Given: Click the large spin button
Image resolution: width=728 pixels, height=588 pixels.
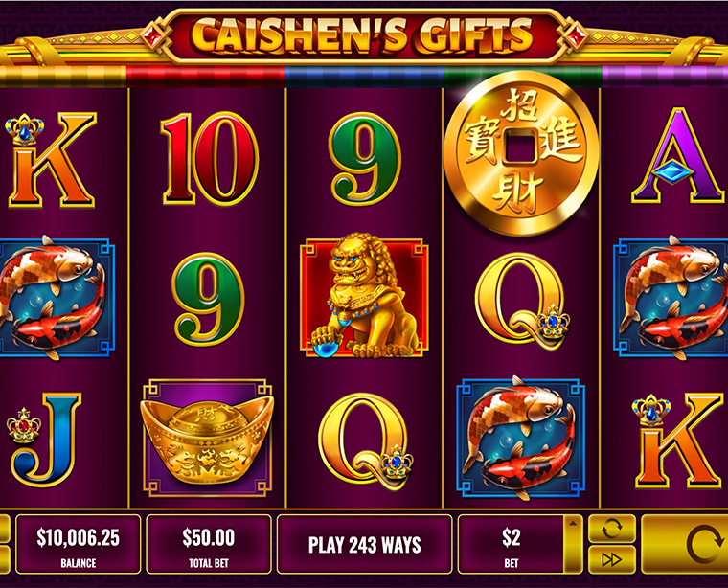Looking at the screenshot, I should click(x=685, y=544).
